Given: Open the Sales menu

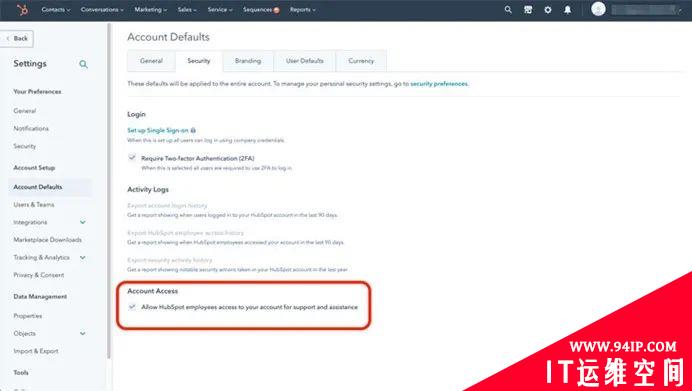Looking at the screenshot, I should (x=187, y=9).
